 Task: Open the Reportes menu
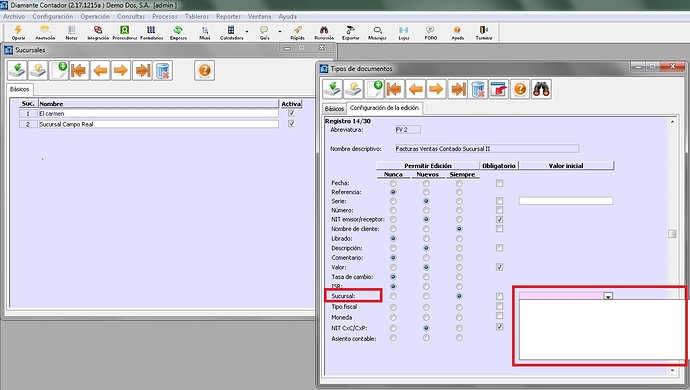pos(228,16)
